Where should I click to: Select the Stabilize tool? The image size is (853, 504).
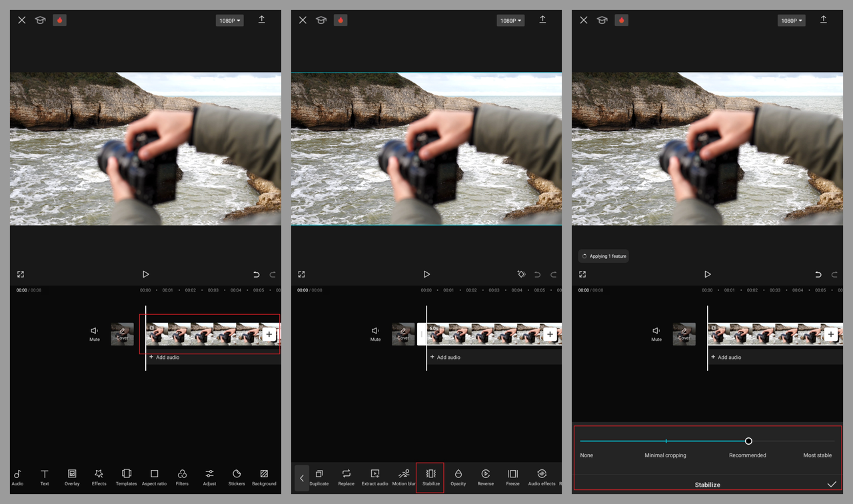click(430, 477)
